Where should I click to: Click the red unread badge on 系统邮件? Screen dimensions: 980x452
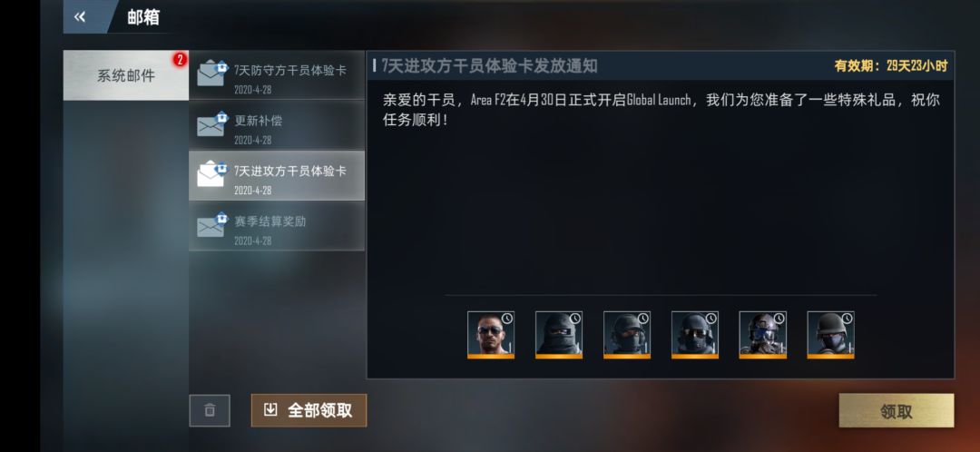[180, 60]
